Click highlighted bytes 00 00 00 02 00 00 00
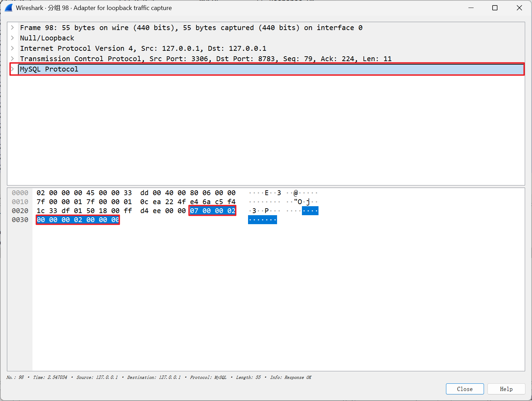This screenshot has height=401, width=532. (x=78, y=220)
